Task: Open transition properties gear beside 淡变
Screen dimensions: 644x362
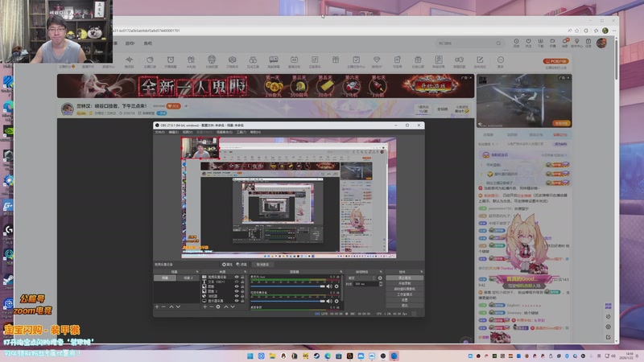Action: click(380, 278)
